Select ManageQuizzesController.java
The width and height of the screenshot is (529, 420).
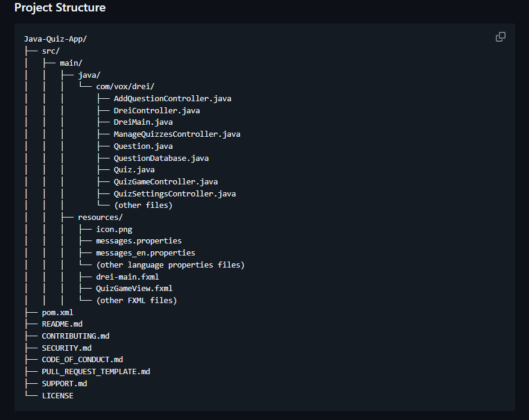[177, 134]
